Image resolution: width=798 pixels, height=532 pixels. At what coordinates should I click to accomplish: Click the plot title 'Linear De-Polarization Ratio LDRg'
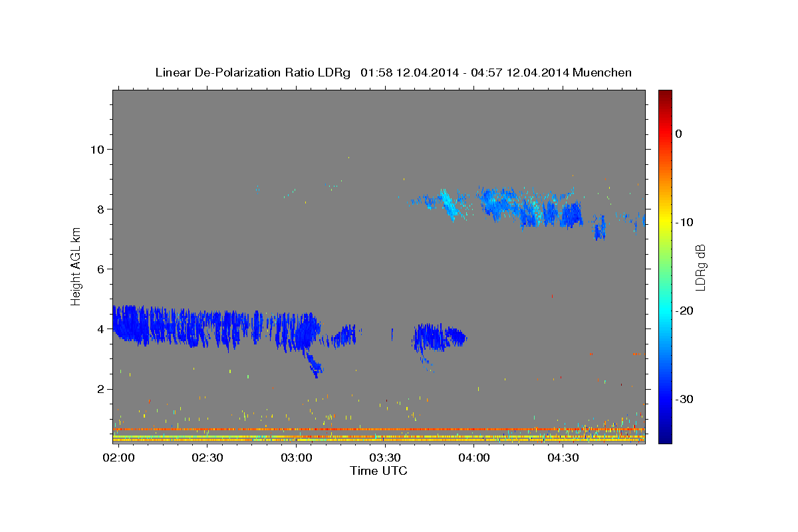pyautogui.click(x=252, y=72)
